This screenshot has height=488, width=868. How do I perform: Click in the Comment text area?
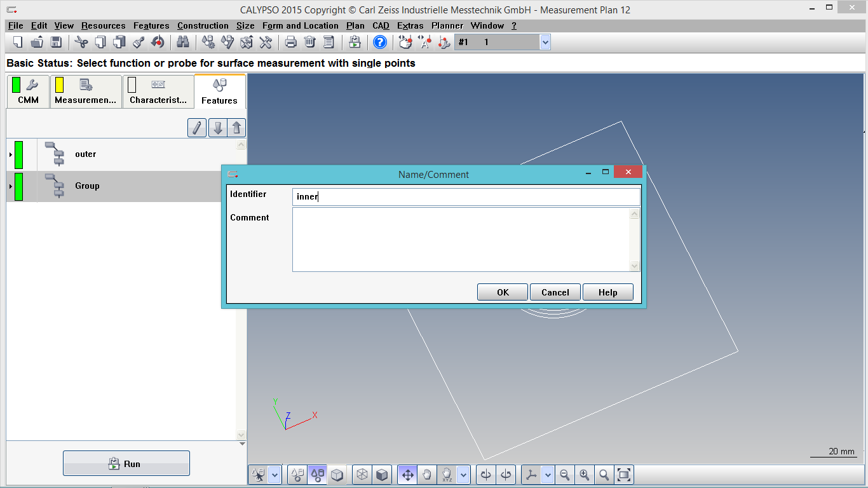coord(461,240)
